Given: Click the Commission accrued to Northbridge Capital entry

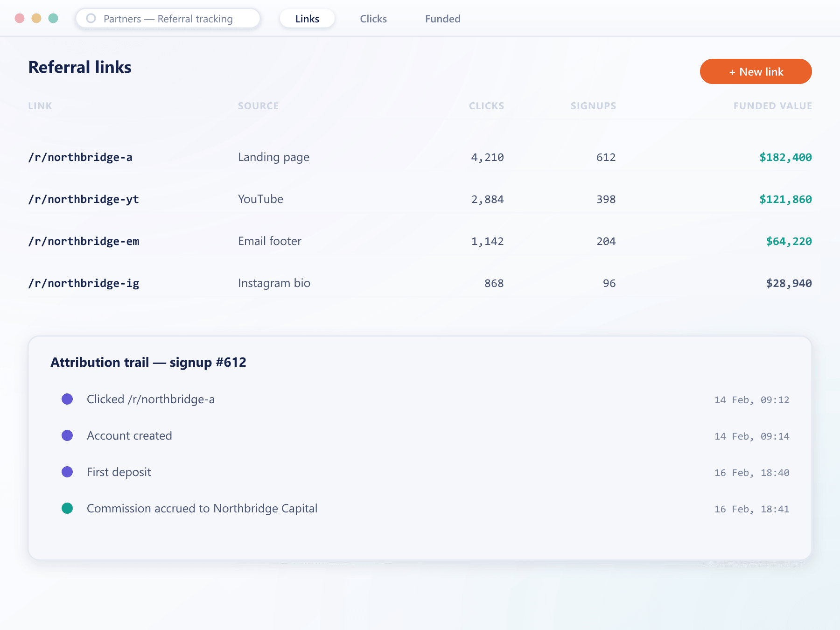Looking at the screenshot, I should [202, 508].
